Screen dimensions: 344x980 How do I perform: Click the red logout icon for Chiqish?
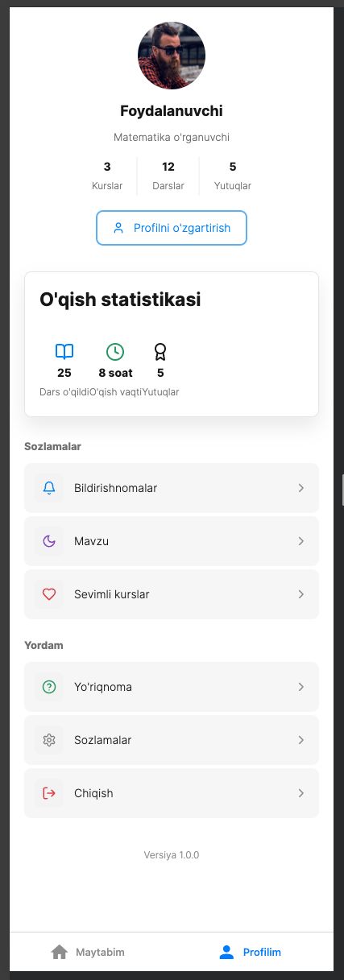point(49,793)
